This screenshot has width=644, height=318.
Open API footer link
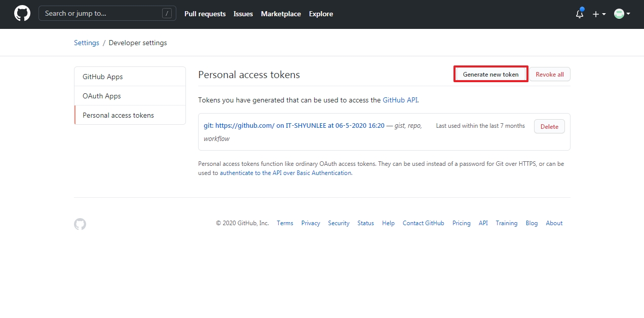click(483, 223)
